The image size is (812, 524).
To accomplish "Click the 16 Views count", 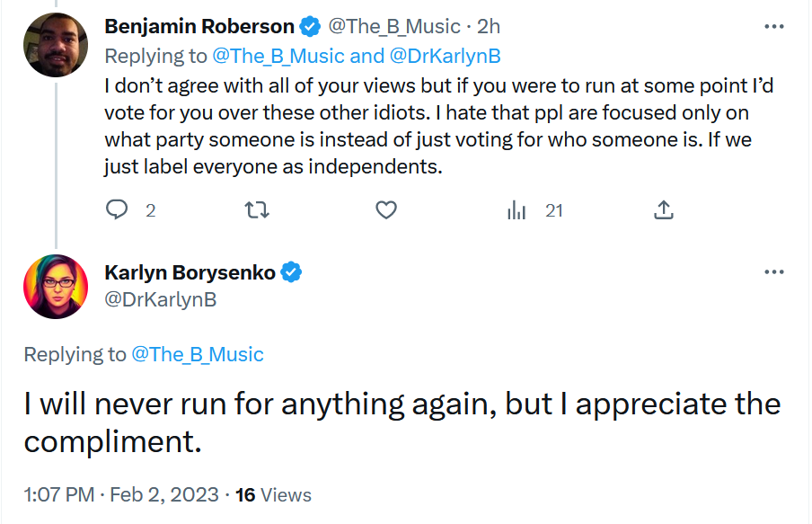I will point(273,495).
